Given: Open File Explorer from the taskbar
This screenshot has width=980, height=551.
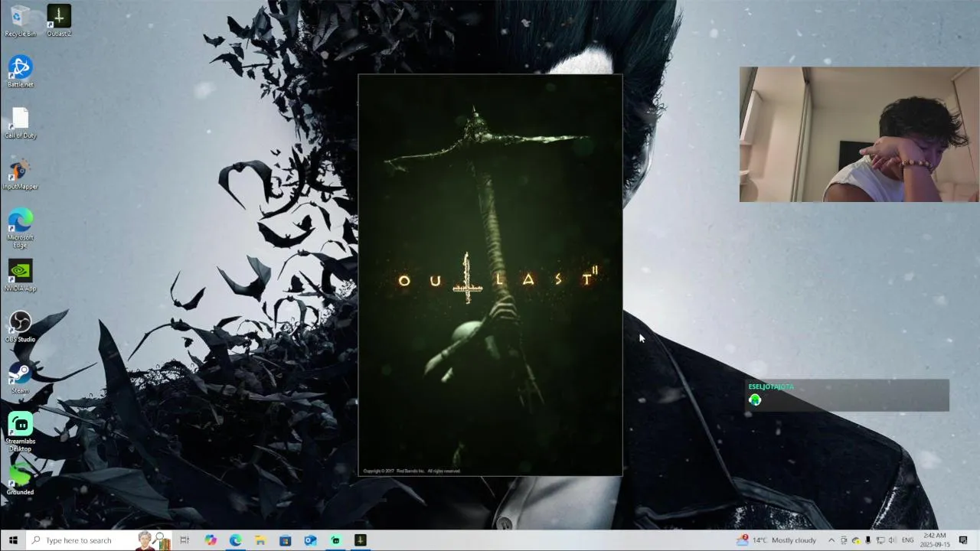Looking at the screenshot, I should pyautogui.click(x=260, y=540).
